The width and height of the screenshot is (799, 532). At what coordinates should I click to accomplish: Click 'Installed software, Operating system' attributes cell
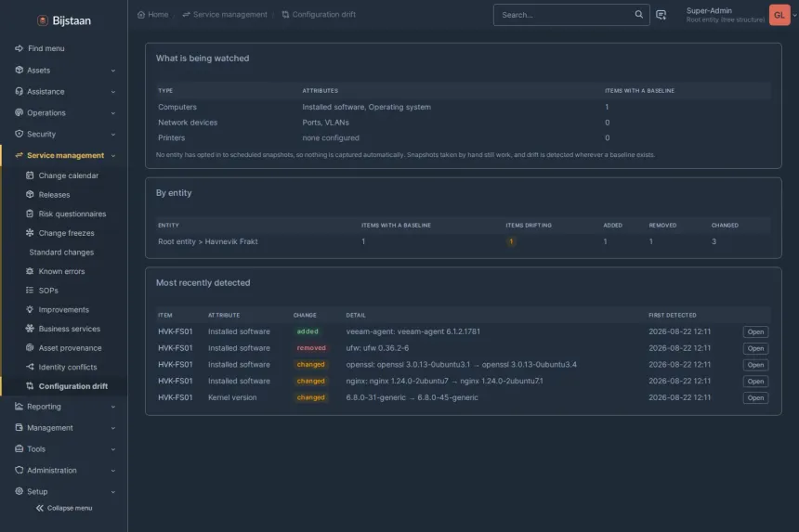click(x=366, y=107)
